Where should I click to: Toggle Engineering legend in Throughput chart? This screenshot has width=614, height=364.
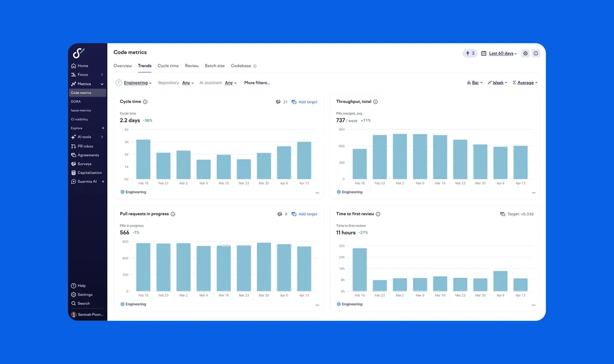tap(350, 192)
